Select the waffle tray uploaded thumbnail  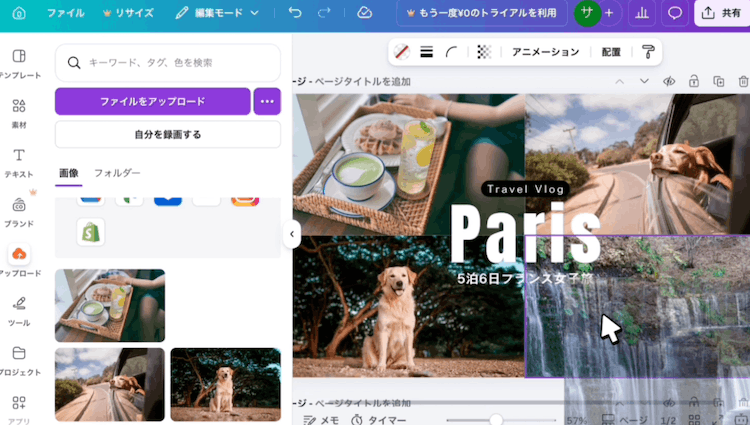click(x=110, y=305)
